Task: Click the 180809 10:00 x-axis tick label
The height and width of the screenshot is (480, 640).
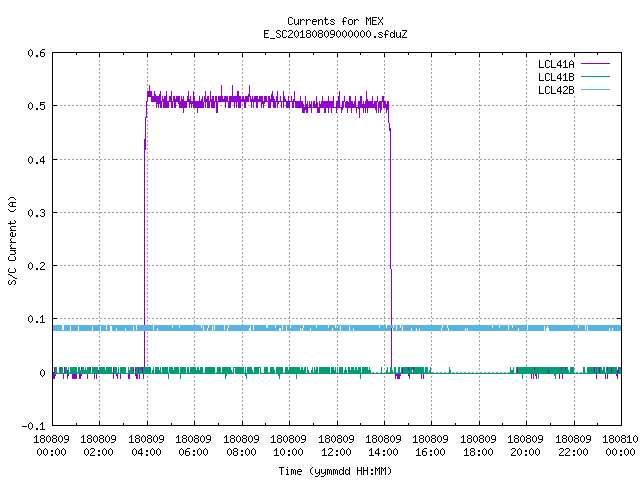Action: (289, 446)
